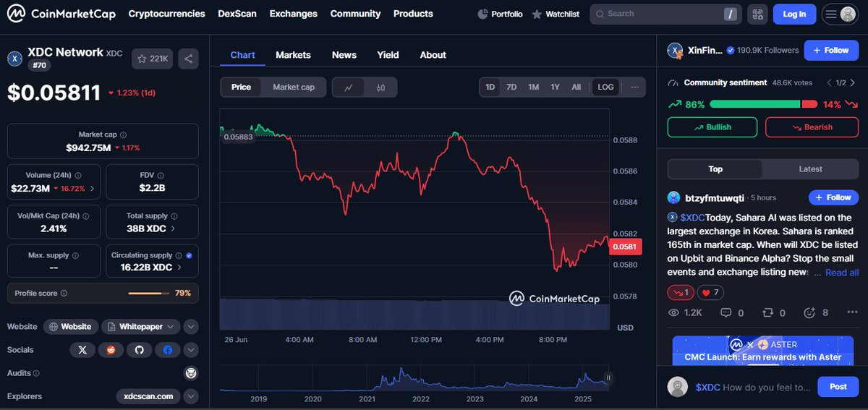Screen dimensions: 868x410
Task: Switch to line chart view icon
Action: click(349, 87)
